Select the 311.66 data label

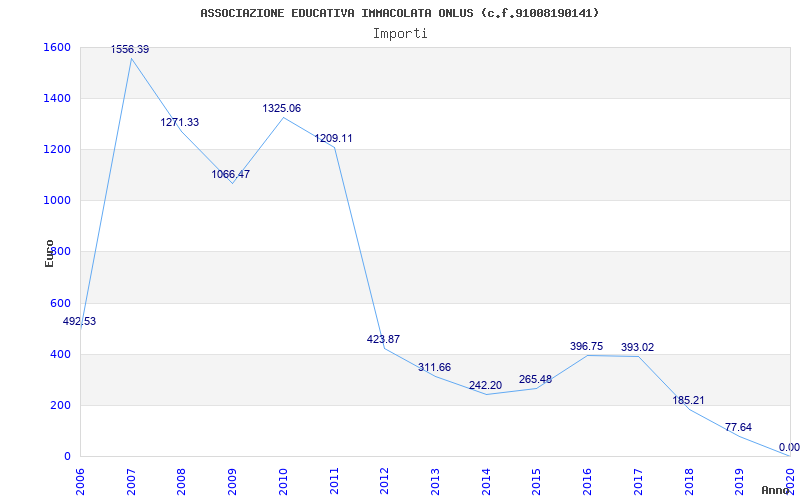point(434,367)
